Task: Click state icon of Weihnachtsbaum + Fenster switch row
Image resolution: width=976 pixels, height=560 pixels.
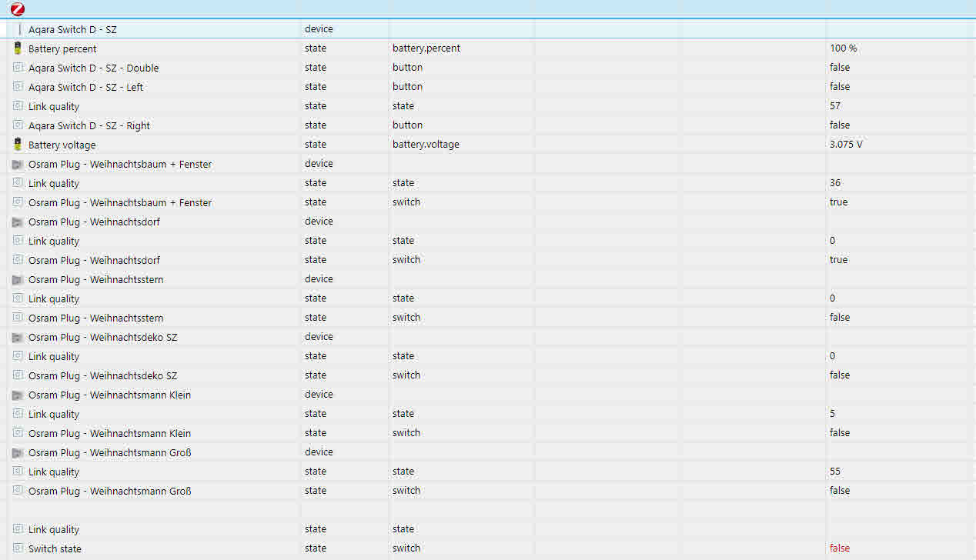Action: (x=18, y=202)
